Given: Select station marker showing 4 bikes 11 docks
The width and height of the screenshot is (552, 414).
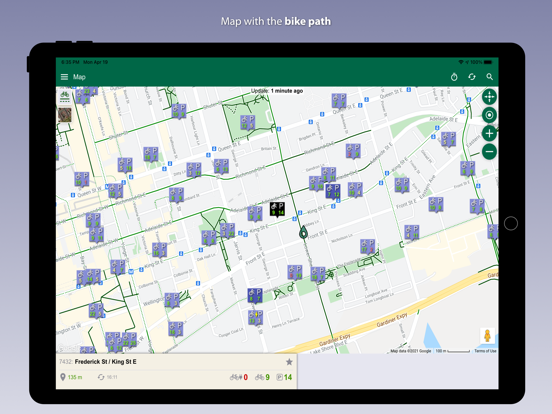Looking at the screenshot, I should tap(412, 232).
